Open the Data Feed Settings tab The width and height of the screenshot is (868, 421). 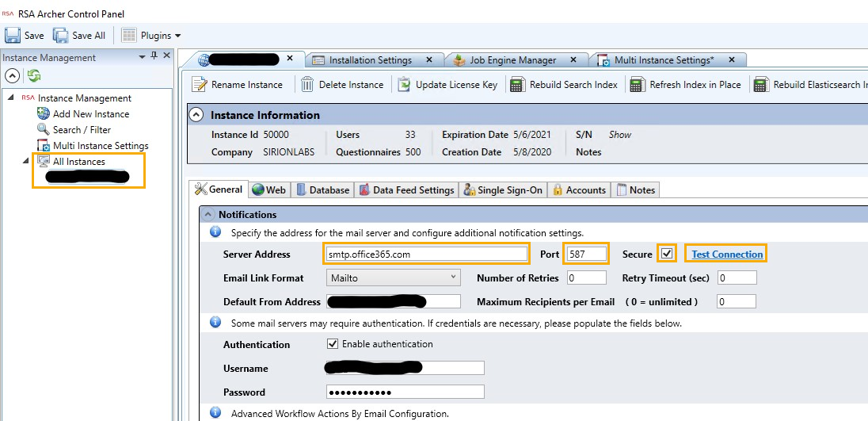(407, 190)
